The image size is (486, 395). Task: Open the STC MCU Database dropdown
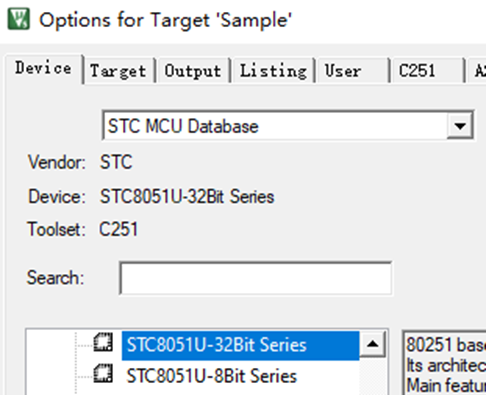288,126
